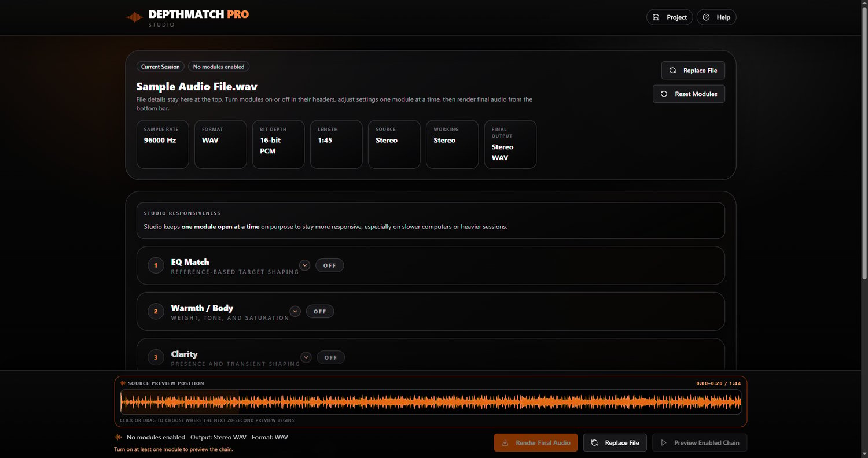Click the Studio Responsiveness notice heading
The height and width of the screenshot is (458, 868).
point(182,213)
